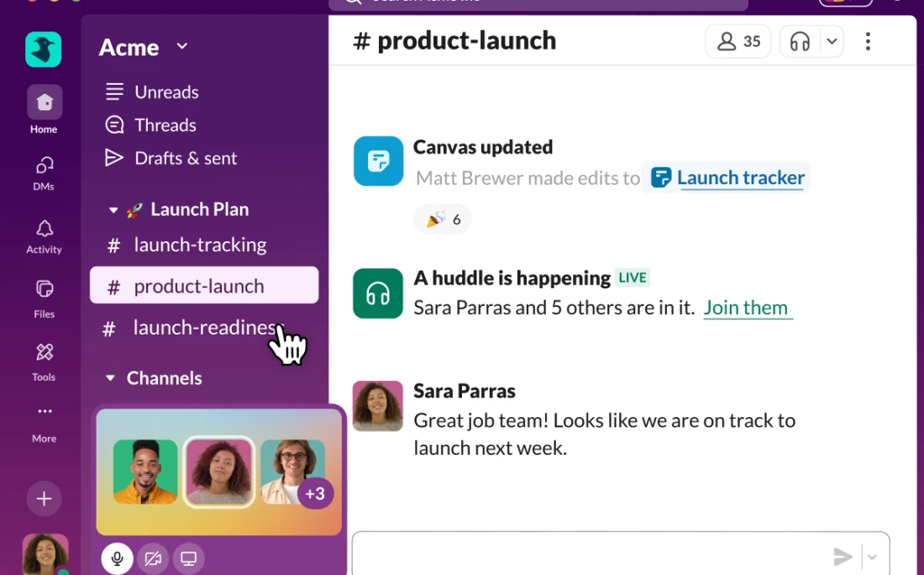Screen dimensions: 924x575
Task: Select the Tools icon in sidebar
Action: pos(43,352)
